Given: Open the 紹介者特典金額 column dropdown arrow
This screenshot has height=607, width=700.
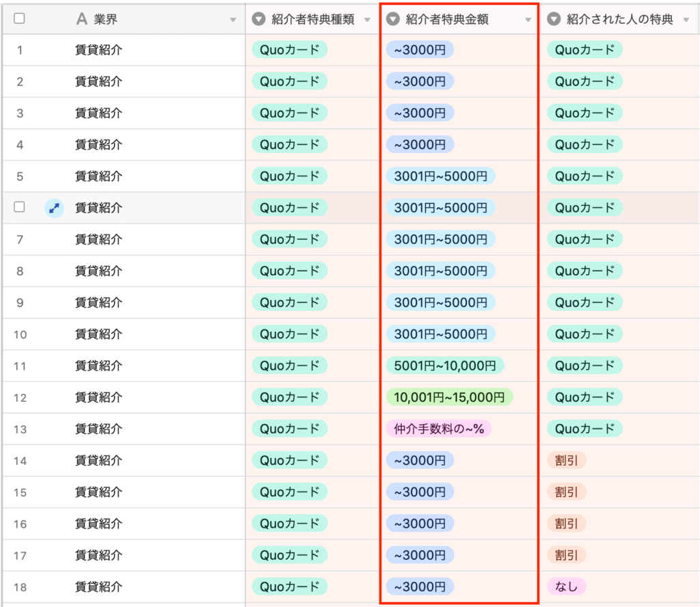Looking at the screenshot, I should coord(528,20).
